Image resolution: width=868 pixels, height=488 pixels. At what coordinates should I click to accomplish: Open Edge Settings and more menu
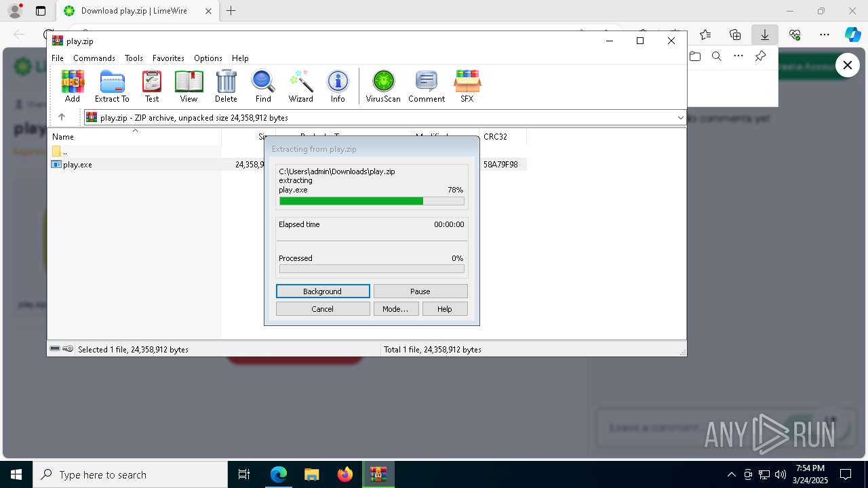(x=825, y=35)
